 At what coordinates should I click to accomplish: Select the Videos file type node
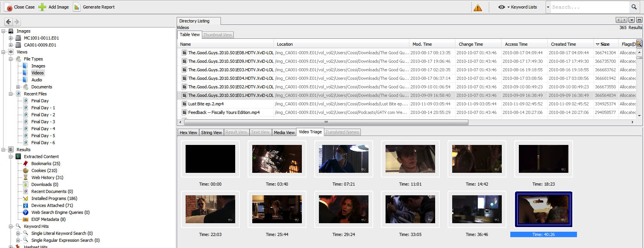pos(38,73)
